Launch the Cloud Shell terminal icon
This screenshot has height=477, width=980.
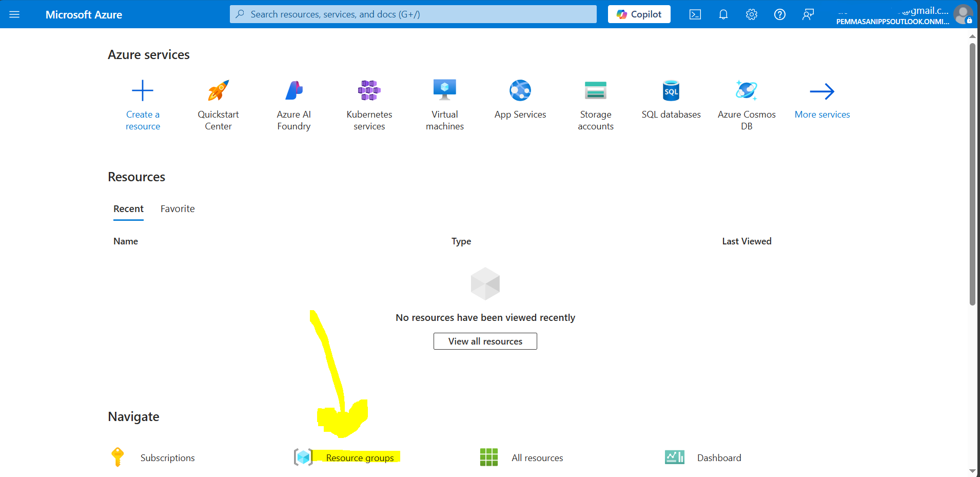pos(695,14)
